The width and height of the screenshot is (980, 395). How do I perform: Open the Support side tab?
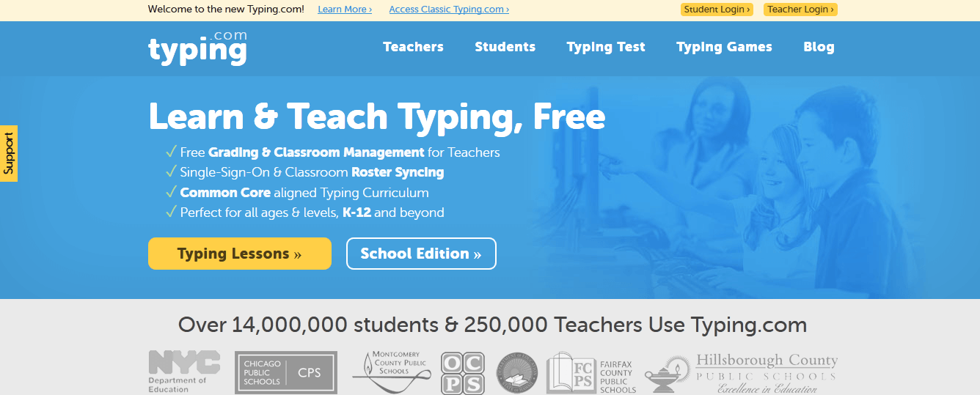click(9, 153)
